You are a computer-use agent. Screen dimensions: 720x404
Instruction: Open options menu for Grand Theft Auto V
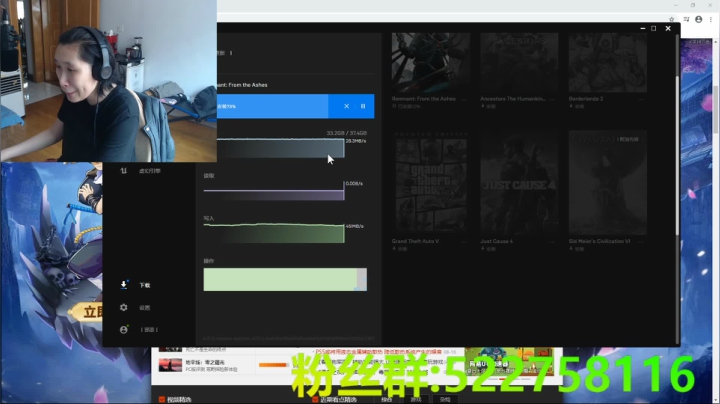pyautogui.click(x=464, y=241)
